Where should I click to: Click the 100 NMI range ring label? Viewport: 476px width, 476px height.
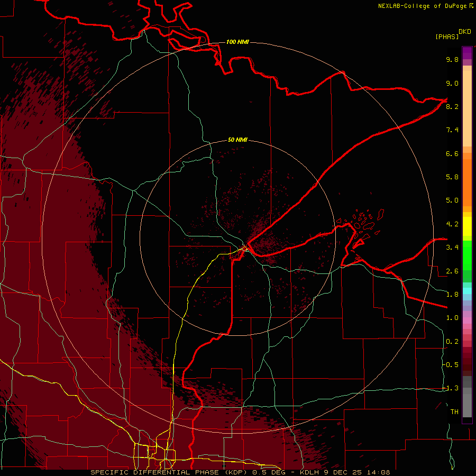(x=237, y=42)
